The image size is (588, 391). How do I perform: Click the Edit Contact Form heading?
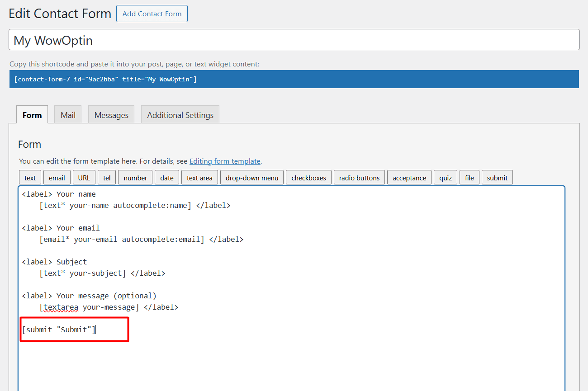(x=60, y=14)
